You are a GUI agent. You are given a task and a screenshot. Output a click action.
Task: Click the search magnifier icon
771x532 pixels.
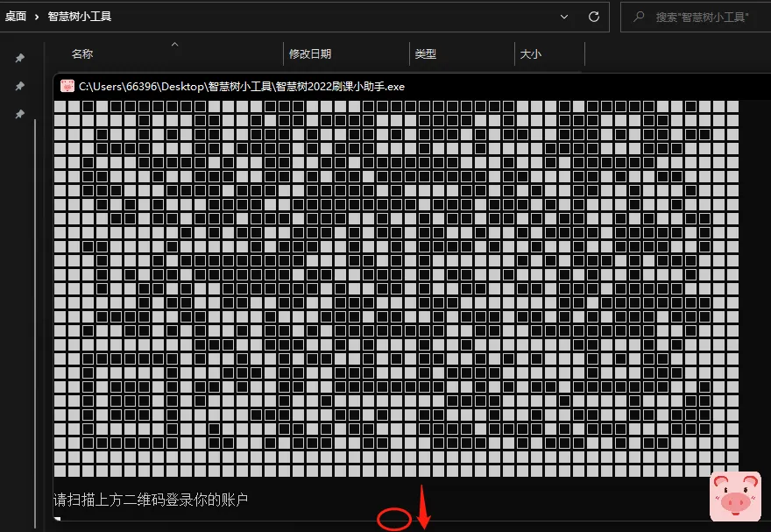[x=639, y=17]
